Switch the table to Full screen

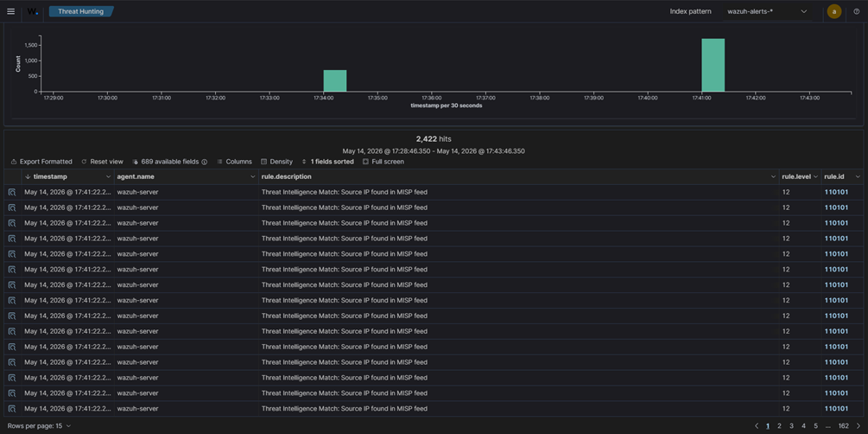(x=383, y=162)
